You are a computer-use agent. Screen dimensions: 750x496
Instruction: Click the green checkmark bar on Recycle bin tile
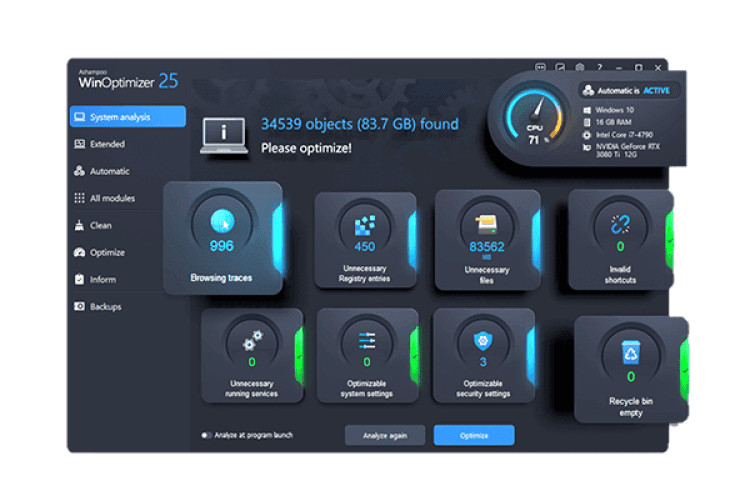(684, 370)
